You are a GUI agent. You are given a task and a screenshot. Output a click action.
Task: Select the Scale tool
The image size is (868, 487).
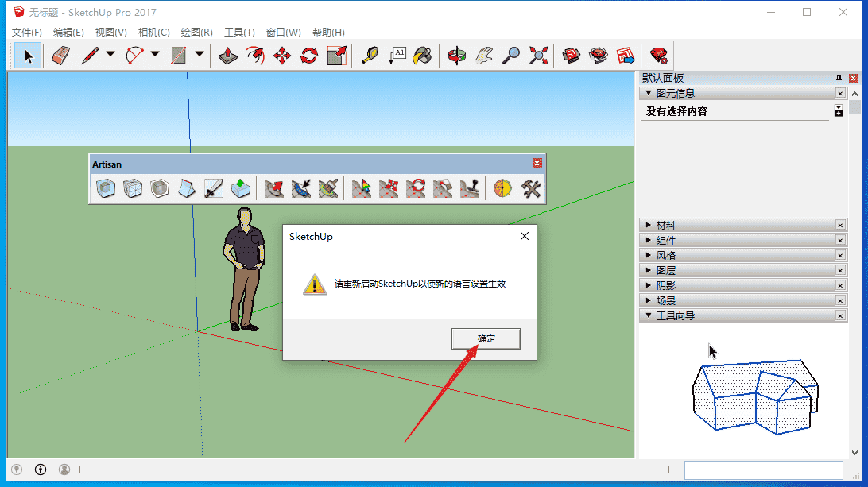[336, 56]
